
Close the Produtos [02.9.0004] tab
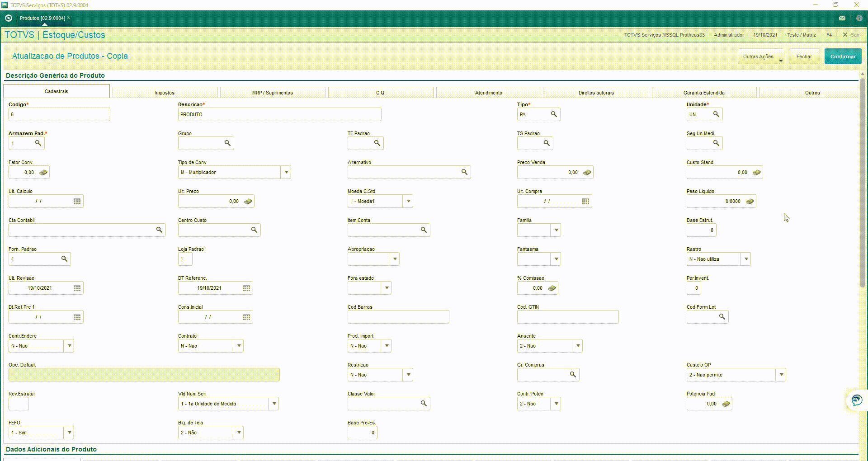point(69,18)
